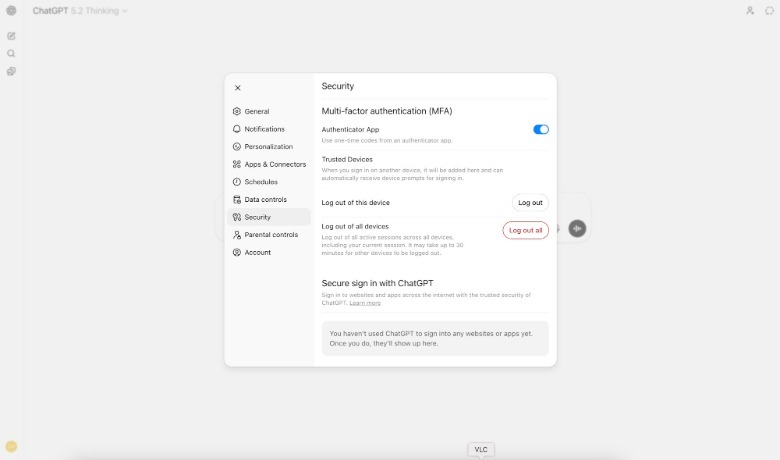Click the red Log out all button
Screen dimensions: 780x460
525,230
